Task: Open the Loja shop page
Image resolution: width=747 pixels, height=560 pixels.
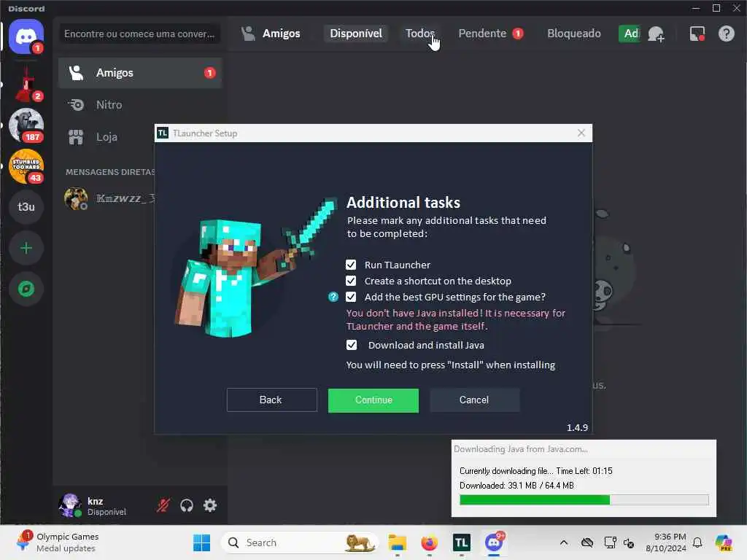Action: coord(107,137)
